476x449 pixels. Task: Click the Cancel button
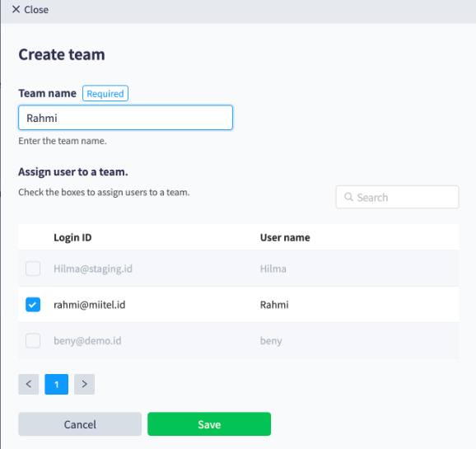[x=80, y=424]
